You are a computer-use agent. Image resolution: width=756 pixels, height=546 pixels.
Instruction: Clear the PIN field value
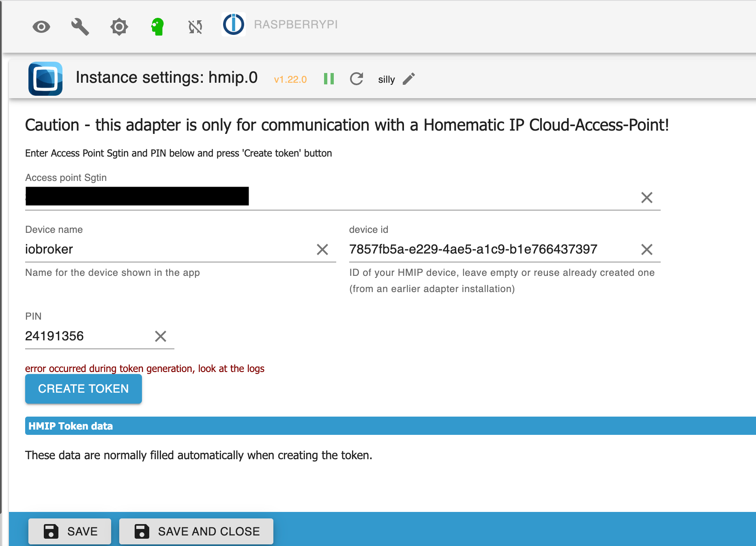161,336
